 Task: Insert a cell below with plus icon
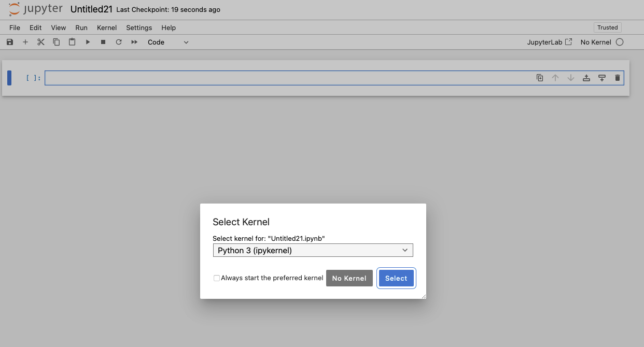(25, 42)
